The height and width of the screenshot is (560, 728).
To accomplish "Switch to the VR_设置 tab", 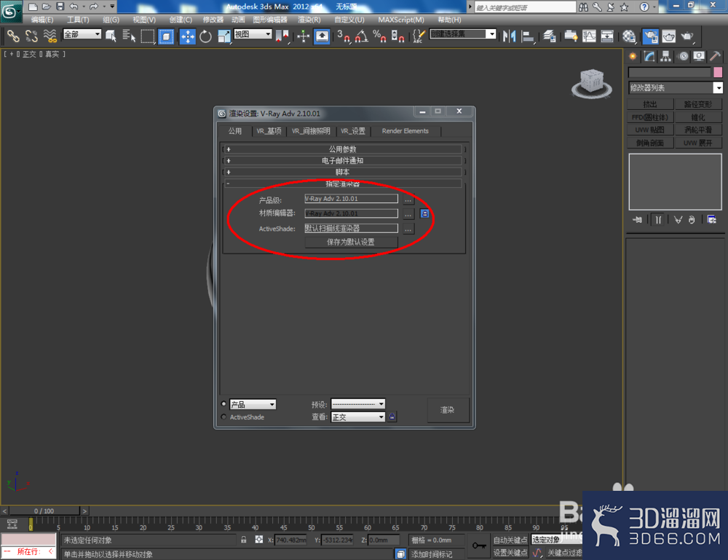I will tap(353, 131).
